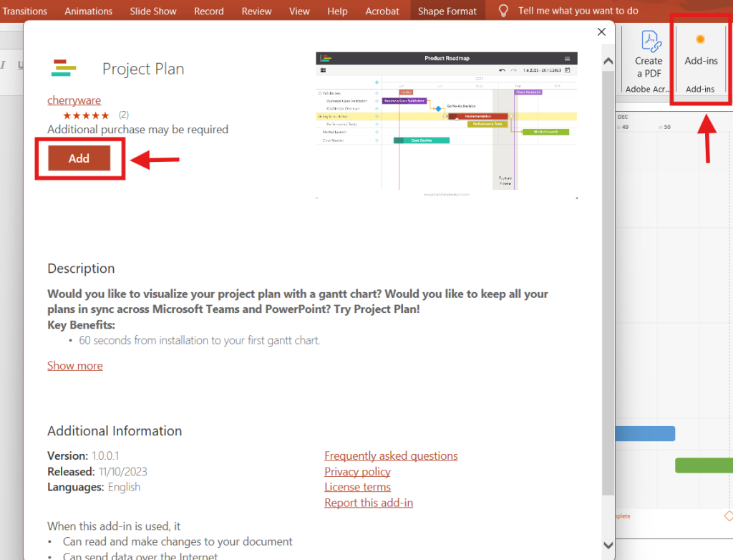Open the License terms link
The width and height of the screenshot is (733, 560).
click(357, 487)
